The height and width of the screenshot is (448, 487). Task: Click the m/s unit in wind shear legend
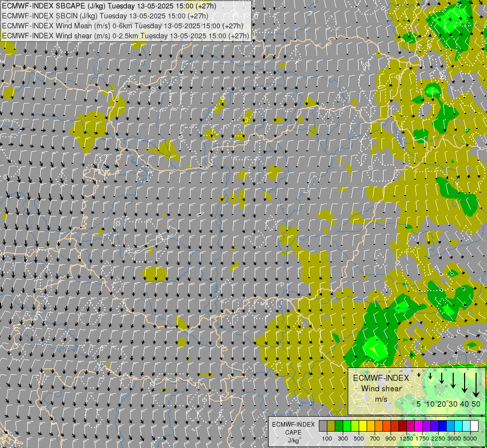tap(381, 399)
